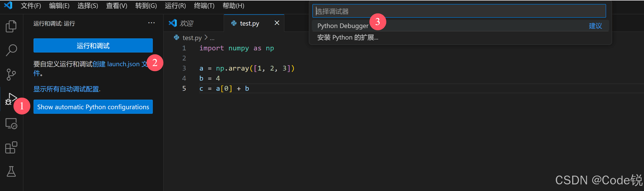
Task: Open the 文件(F) menu
Action: (31, 6)
